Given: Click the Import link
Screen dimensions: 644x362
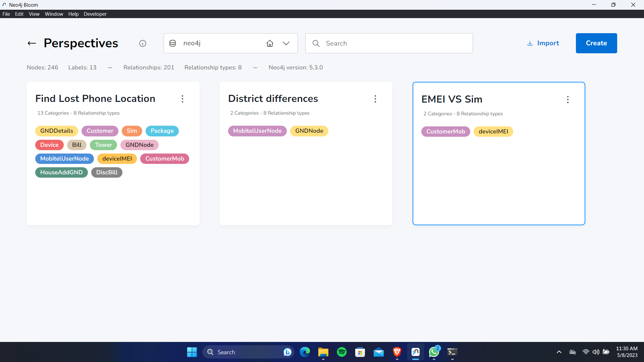Looking at the screenshot, I should [548, 43].
